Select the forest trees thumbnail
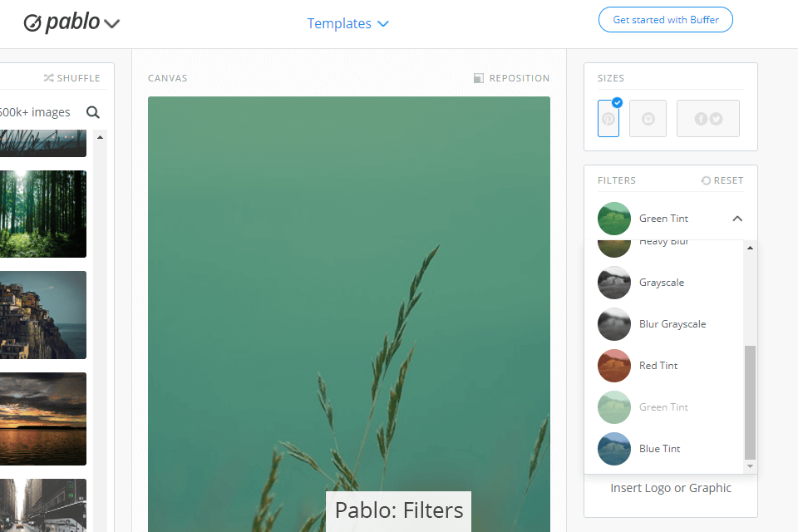This screenshot has width=798, height=532. 42,214
